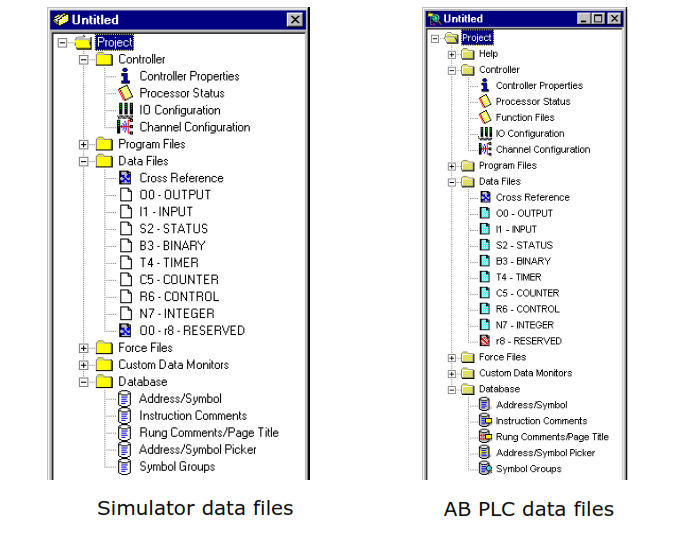Collapse the Database folder in the AB PLC tree
Screen dimensions: 677x533
click(x=452, y=390)
